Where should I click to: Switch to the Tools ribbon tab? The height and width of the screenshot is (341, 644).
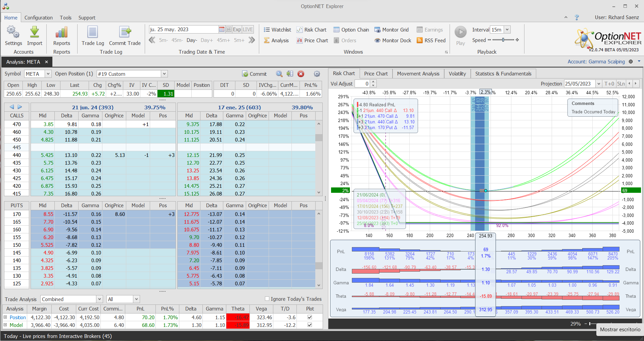66,18
